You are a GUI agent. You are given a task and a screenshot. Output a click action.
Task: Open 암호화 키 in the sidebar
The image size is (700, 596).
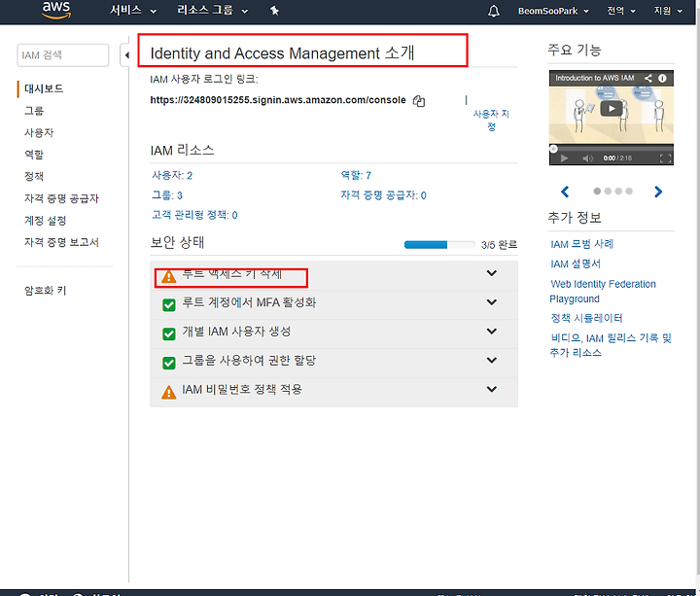point(45,291)
